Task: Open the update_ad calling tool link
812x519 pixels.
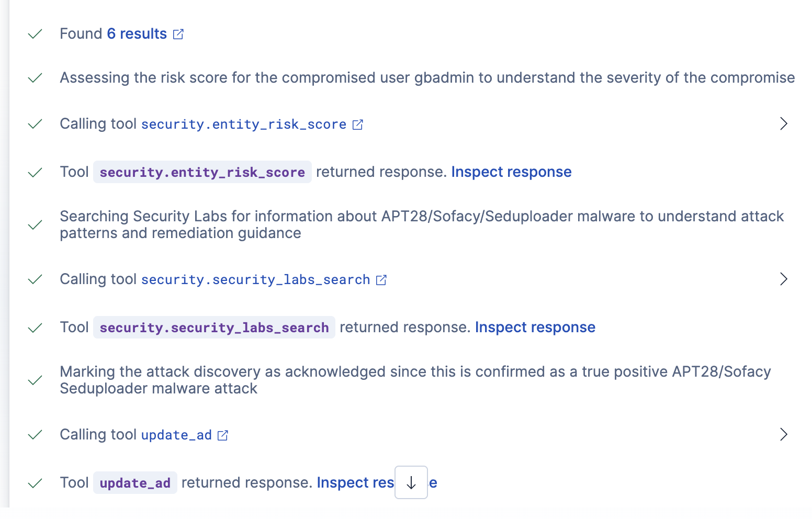Action: [x=176, y=435]
